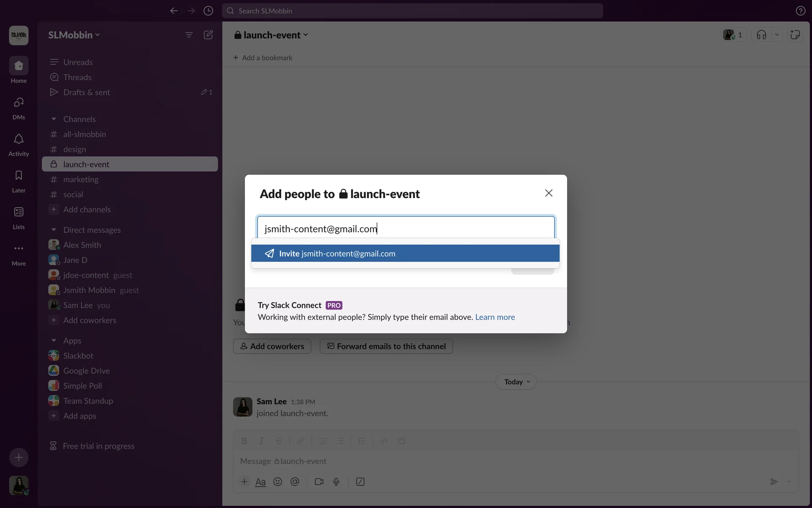This screenshot has height=508, width=812.
Task: Click the help question mark icon
Action: [x=800, y=11]
